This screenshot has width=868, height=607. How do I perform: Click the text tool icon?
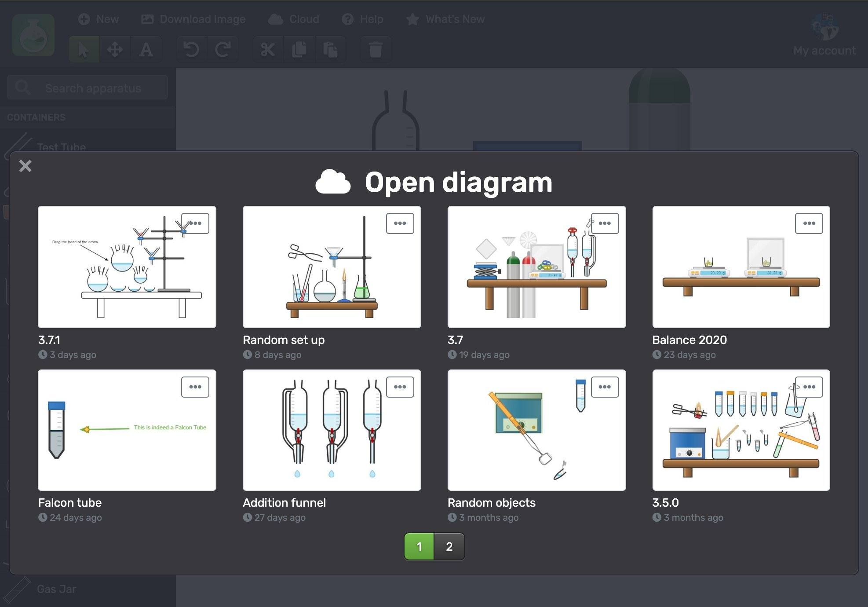point(146,49)
